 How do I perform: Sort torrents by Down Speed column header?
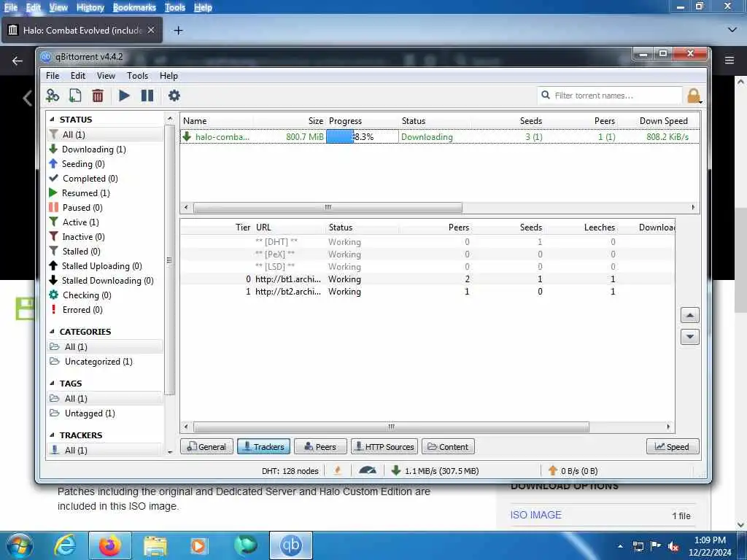pyautogui.click(x=663, y=121)
